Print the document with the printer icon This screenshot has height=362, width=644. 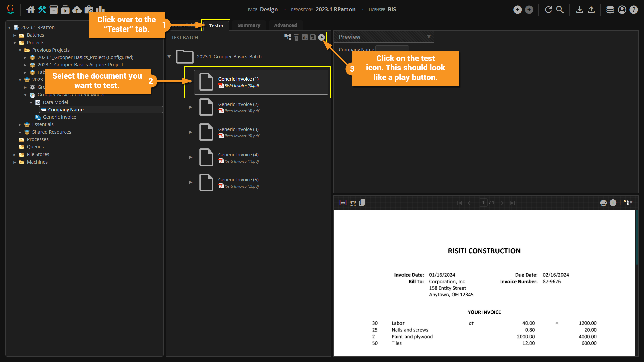click(x=603, y=203)
